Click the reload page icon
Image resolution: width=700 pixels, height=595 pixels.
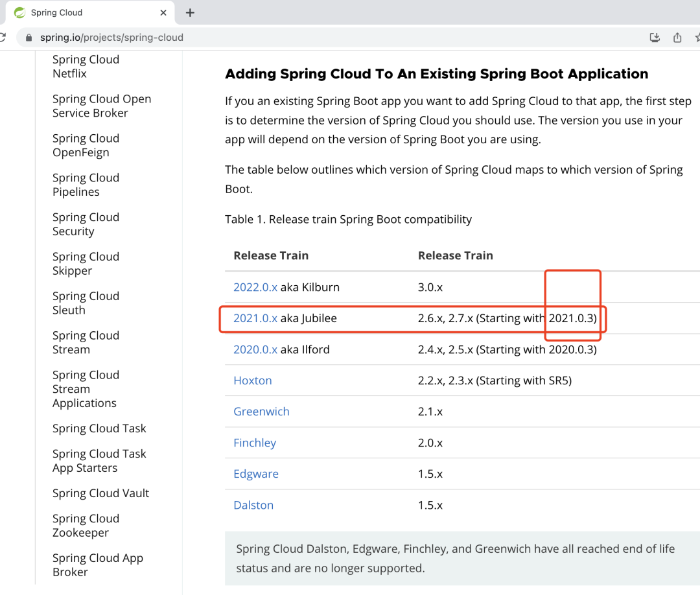point(2,38)
